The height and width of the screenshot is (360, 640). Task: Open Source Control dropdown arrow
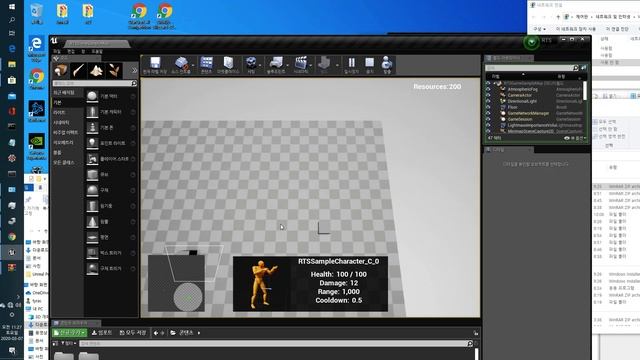[193, 65]
